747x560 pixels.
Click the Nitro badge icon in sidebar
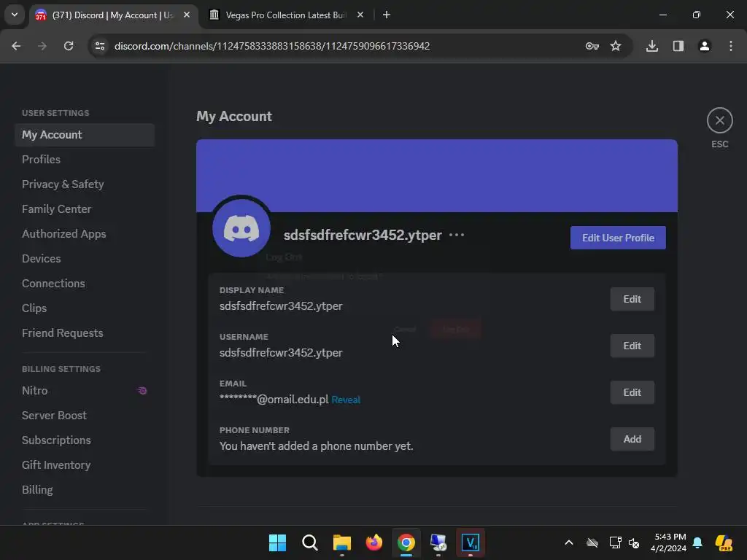[x=142, y=391]
